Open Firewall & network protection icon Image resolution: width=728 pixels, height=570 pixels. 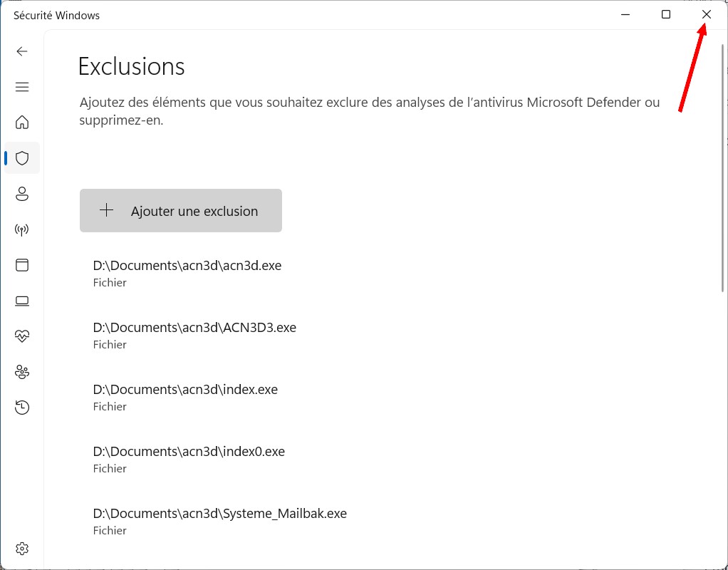pos(22,229)
